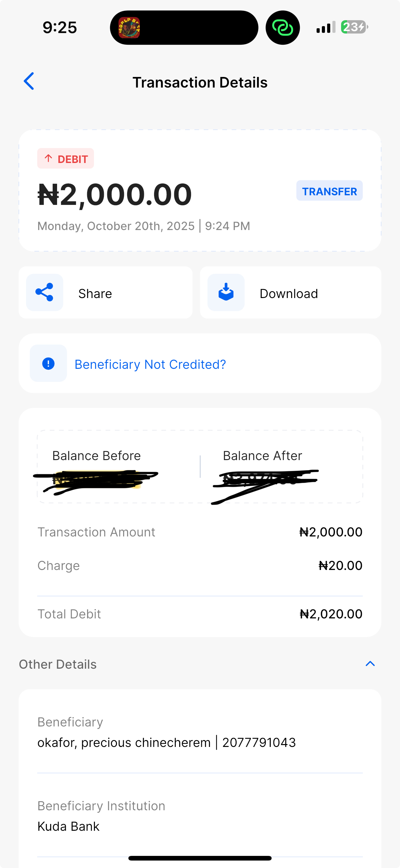Viewport: 400px width, 868px height.
Task: Tap the red DEBIT badge
Action: click(66, 159)
